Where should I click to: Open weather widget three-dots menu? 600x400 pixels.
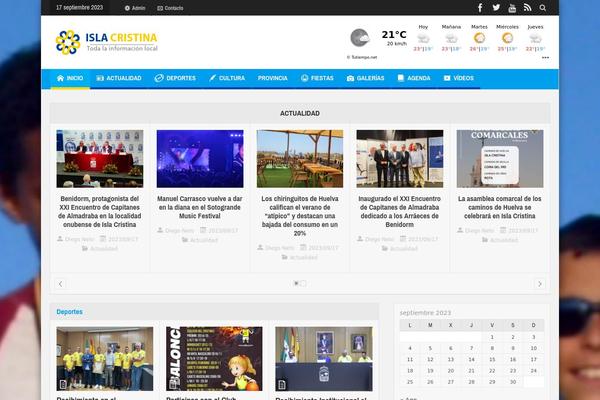pyautogui.click(x=545, y=57)
